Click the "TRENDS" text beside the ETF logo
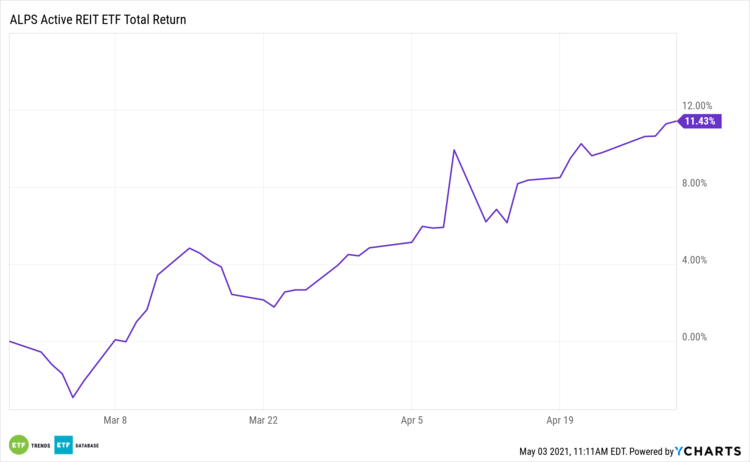Image resolution: width=750 pixels, height=462 pixels. pos(41,445)
